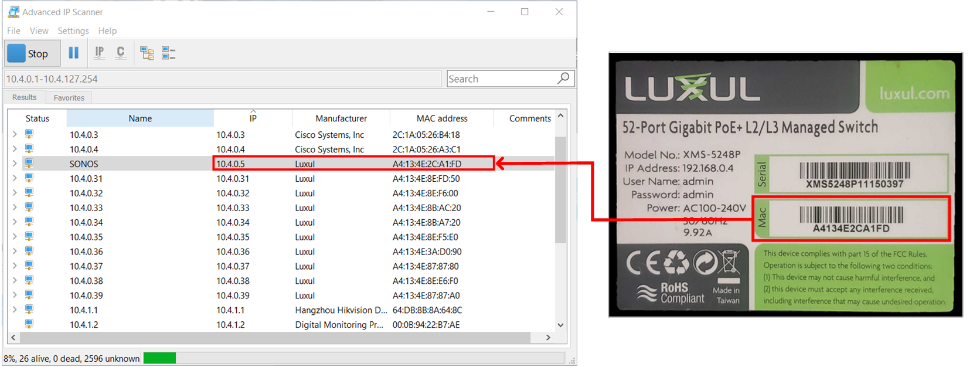Sort by Manufacturer column header
The image size is (980, 367).
point(341,118)
